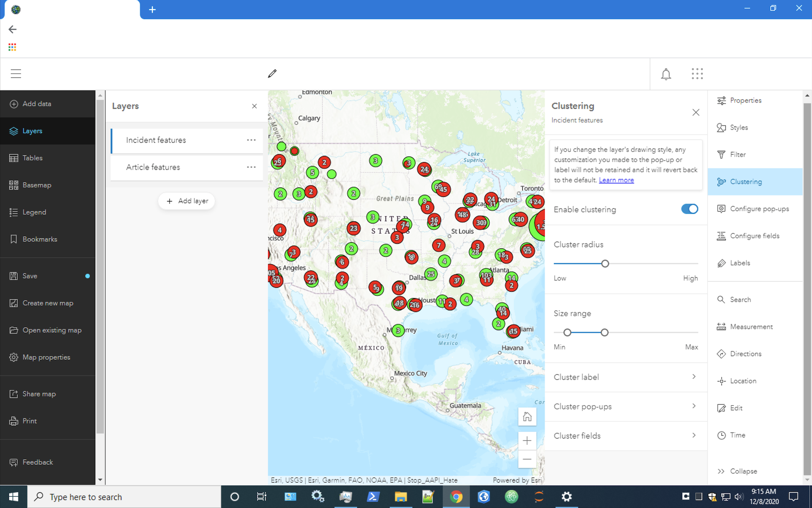The image size is (812, 508).
Task: Select the Article features layer
Action: click(153, 167)
